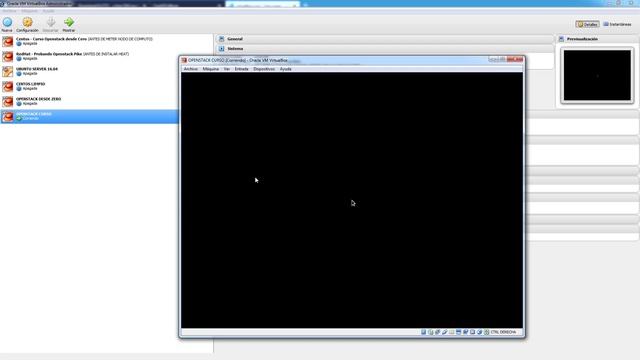Open Archivo menu in the VM window
640x360 pixels.
coord(191,69)
